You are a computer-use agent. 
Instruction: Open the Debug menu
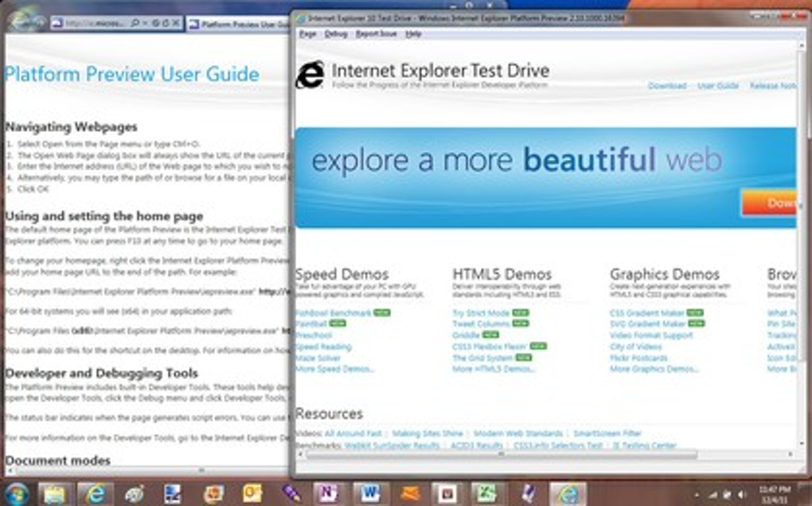pos(336,34)
